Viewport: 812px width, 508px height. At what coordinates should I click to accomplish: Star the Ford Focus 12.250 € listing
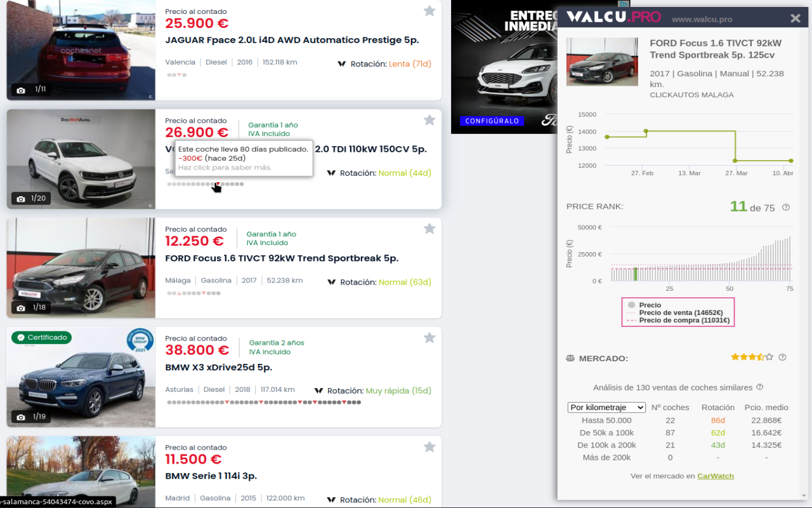(x=429, y=229)
